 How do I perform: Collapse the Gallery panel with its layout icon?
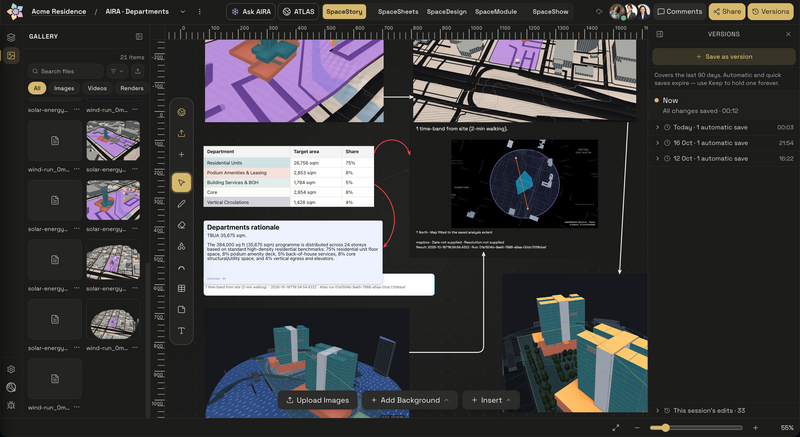coord(139,36)
